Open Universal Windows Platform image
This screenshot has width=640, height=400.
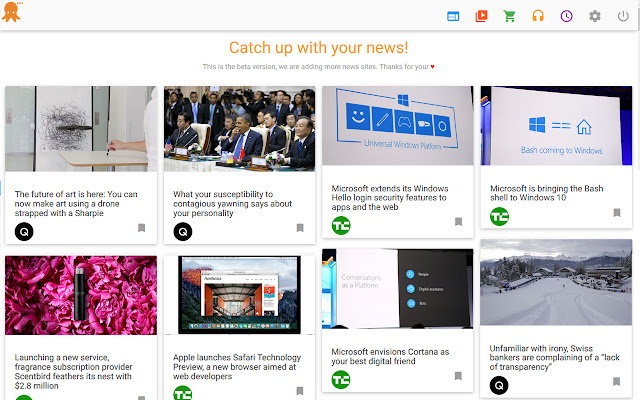tap(398, 126)
